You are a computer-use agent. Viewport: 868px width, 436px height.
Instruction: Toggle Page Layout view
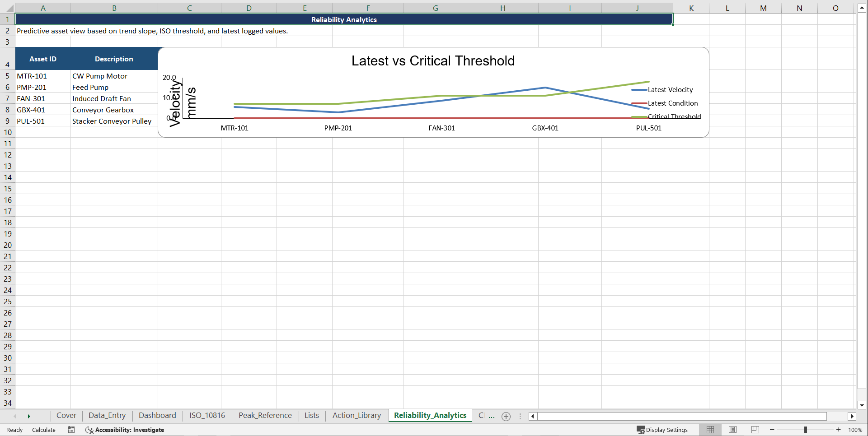[732, 430]
